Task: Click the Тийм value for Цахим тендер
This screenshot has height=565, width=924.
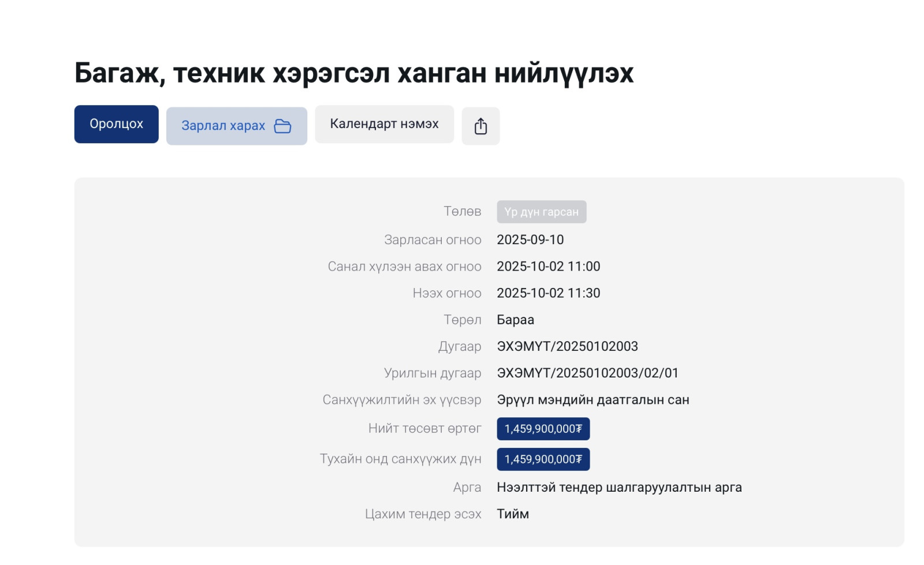Action: coord(513,514)
